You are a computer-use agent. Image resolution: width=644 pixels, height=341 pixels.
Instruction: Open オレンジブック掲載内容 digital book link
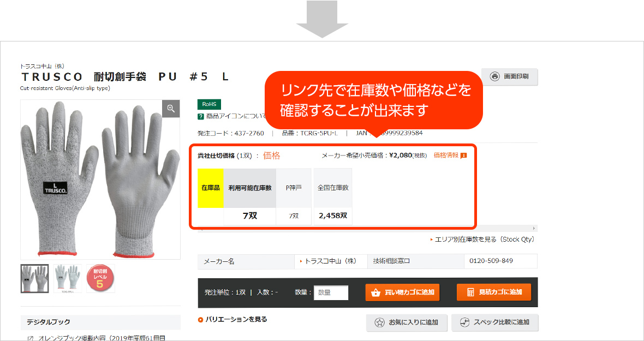(102, 338)
